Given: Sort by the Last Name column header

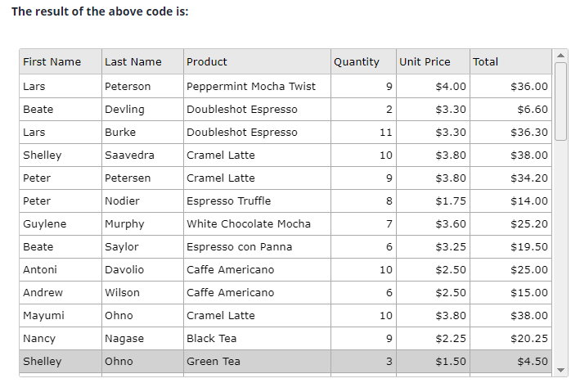Looking at the screenshot, I should [133, 62].
